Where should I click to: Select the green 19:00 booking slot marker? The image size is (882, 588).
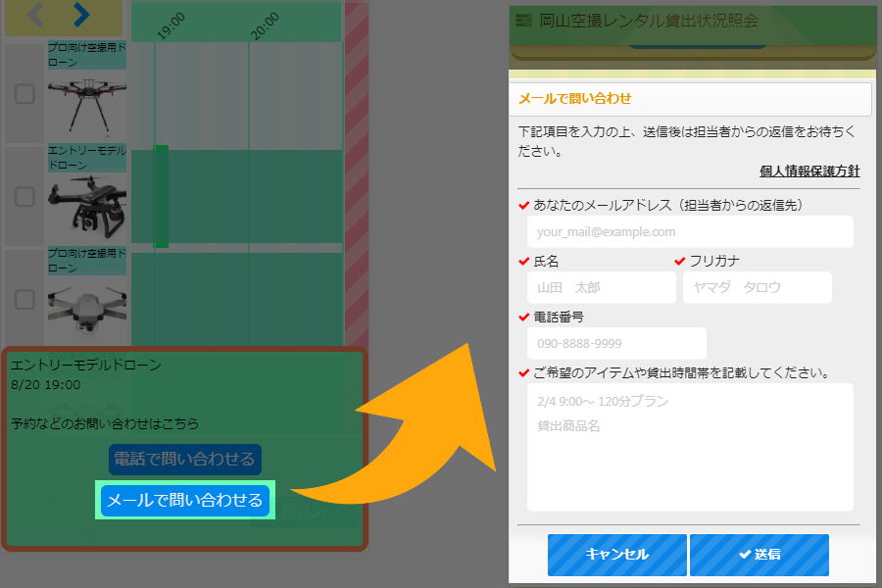click(161, 196)
